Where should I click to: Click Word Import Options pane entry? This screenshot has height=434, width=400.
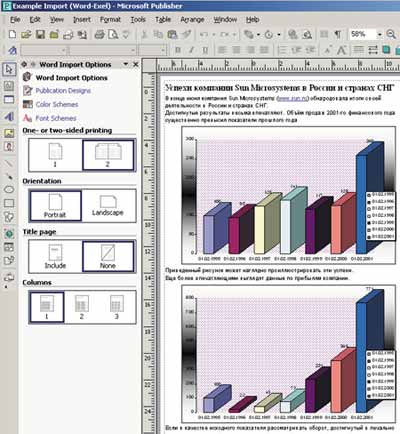[71, 78]
